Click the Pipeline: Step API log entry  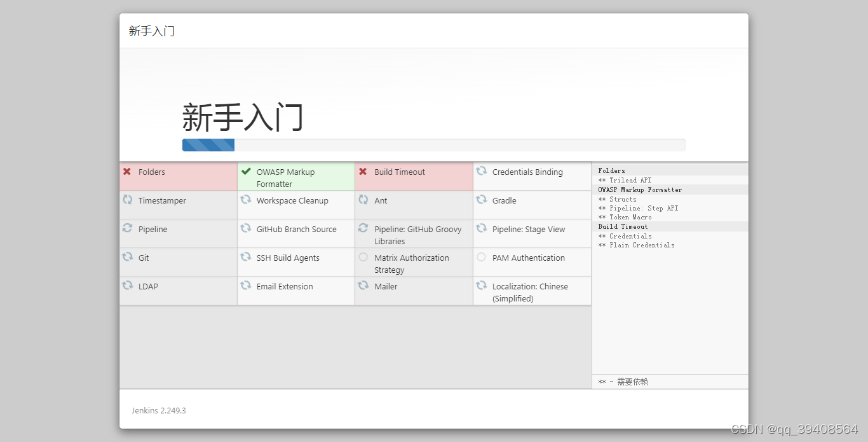click(638, 208)
